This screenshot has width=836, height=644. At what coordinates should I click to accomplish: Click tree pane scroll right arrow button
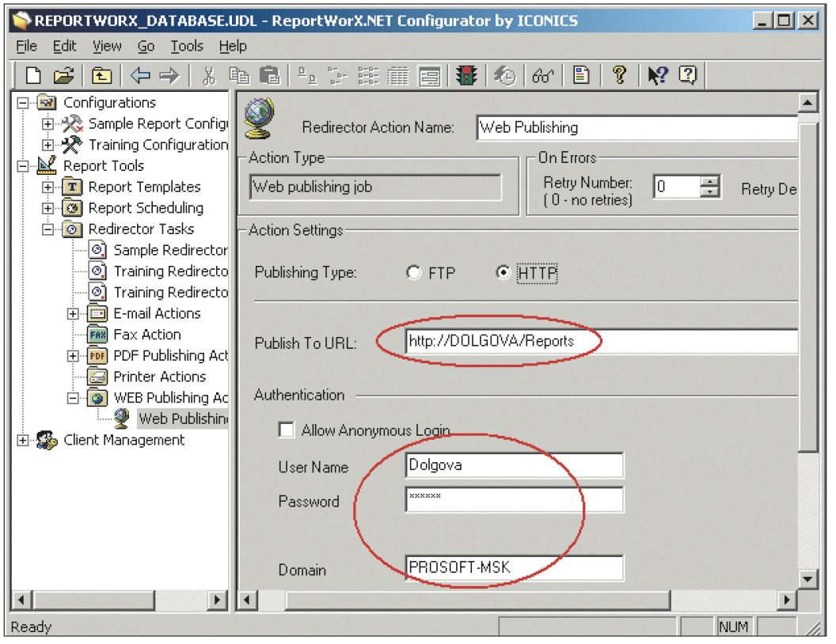click(216, 600)
